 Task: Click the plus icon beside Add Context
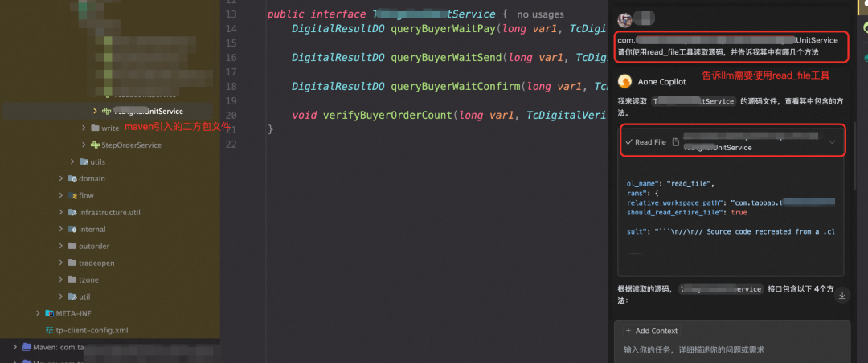pyautogui.click(x=628, y=331)
